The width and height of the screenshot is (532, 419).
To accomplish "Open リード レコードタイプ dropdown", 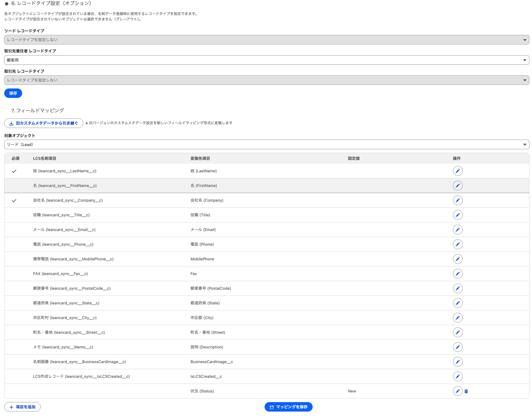I will click(267, 40).
